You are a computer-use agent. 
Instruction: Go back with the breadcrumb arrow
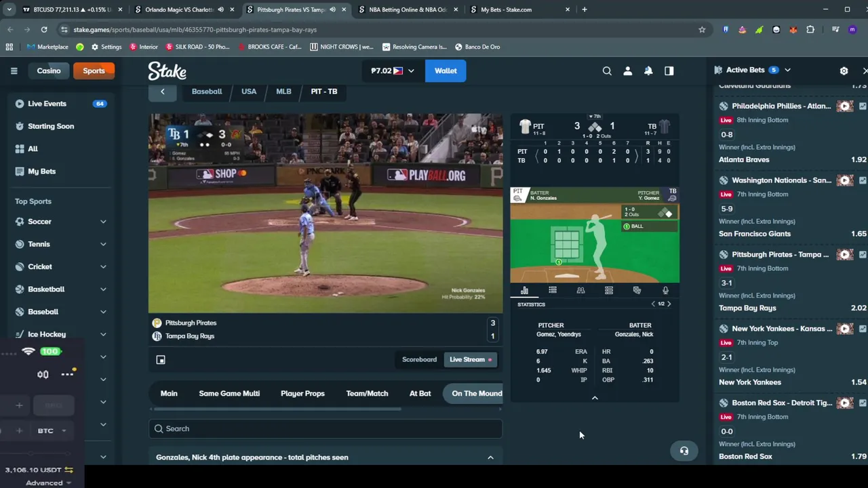[x=162, y=91]
